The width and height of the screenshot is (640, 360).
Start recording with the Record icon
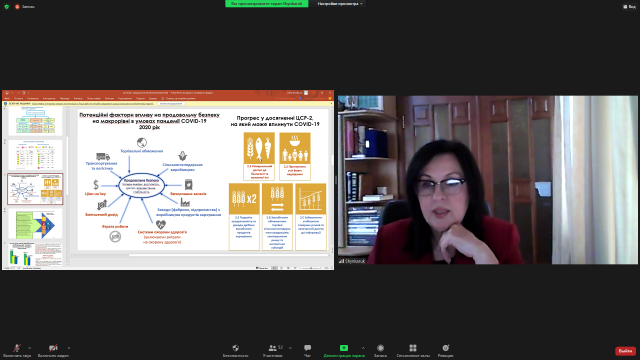[x=380, y=350]
